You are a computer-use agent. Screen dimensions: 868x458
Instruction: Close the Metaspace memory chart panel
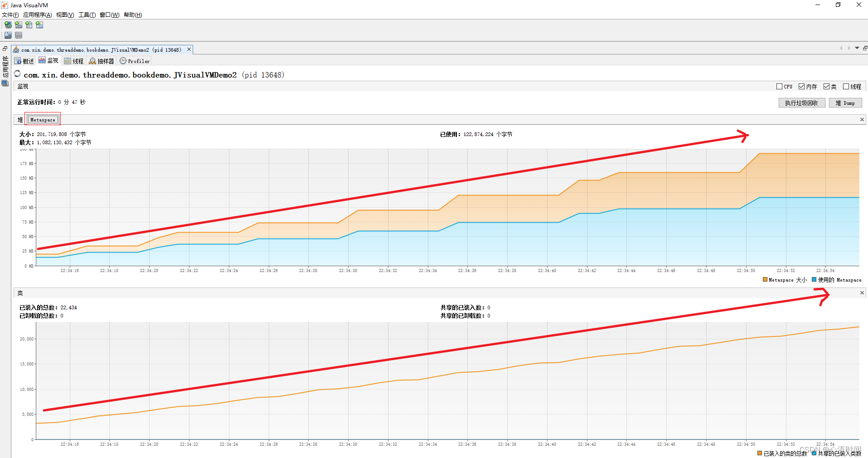click(862, 120)
